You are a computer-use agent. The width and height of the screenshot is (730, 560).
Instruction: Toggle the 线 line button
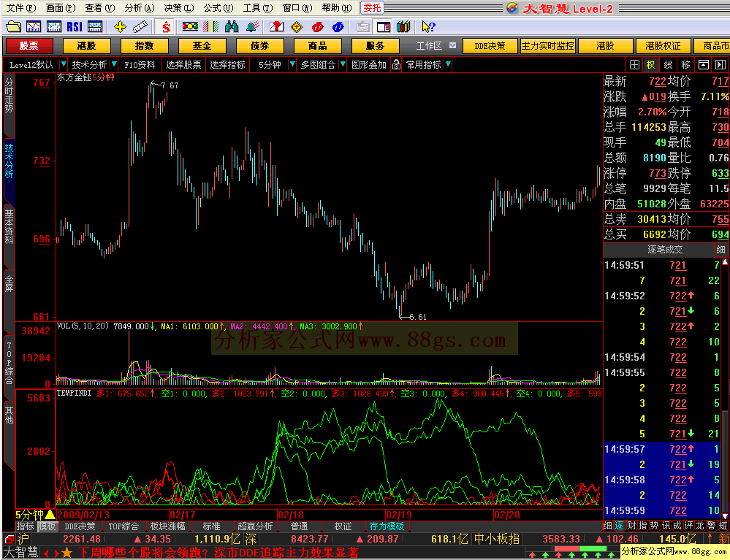coord(668,65)
